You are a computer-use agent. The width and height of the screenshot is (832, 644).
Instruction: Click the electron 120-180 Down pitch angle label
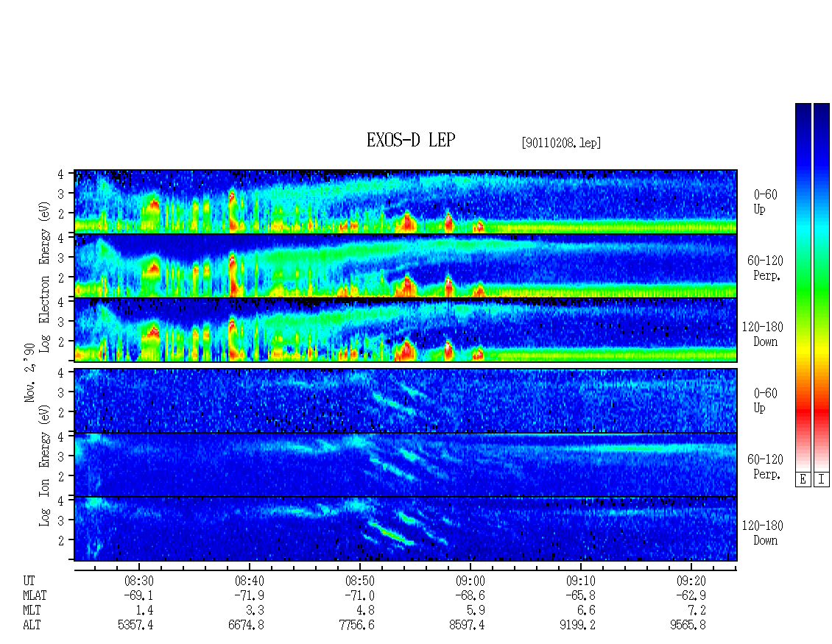763,334
